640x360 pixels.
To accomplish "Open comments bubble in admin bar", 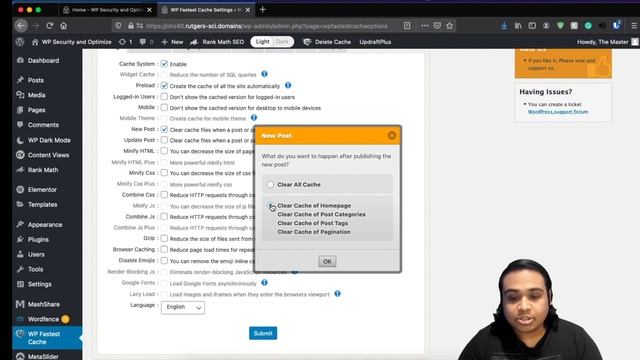I will click(x=146, y=42).
